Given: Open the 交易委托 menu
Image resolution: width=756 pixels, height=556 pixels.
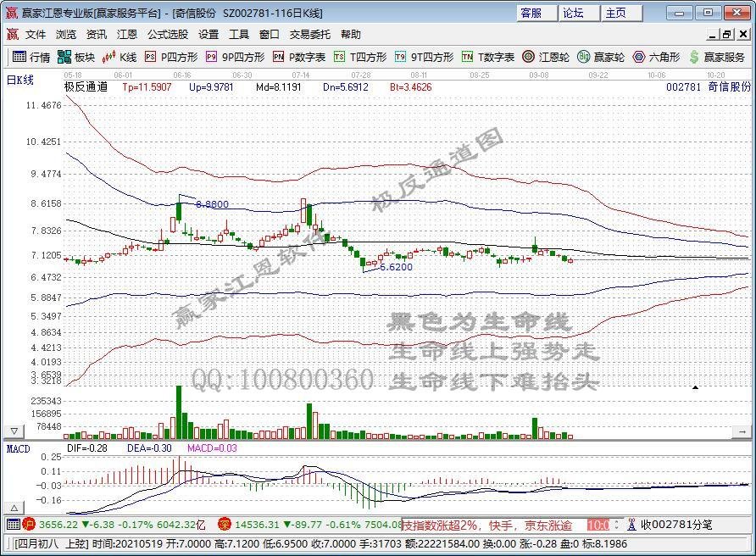Looking at the screenshot, I should [309, 34].
